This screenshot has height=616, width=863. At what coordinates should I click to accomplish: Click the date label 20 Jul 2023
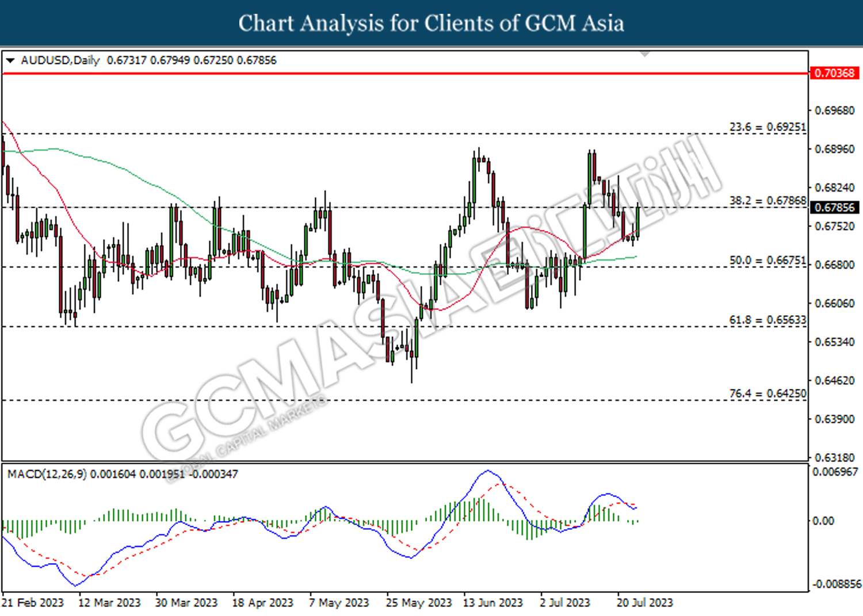(645, 602)
